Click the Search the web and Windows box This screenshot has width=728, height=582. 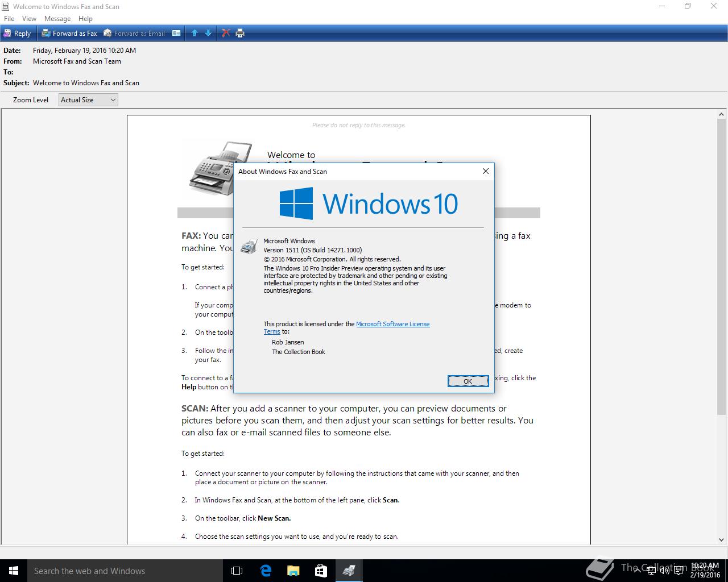[125, 571]
